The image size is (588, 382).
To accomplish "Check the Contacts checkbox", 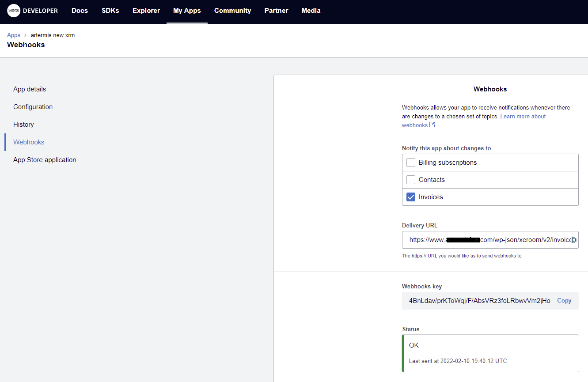I will (411, 180).
